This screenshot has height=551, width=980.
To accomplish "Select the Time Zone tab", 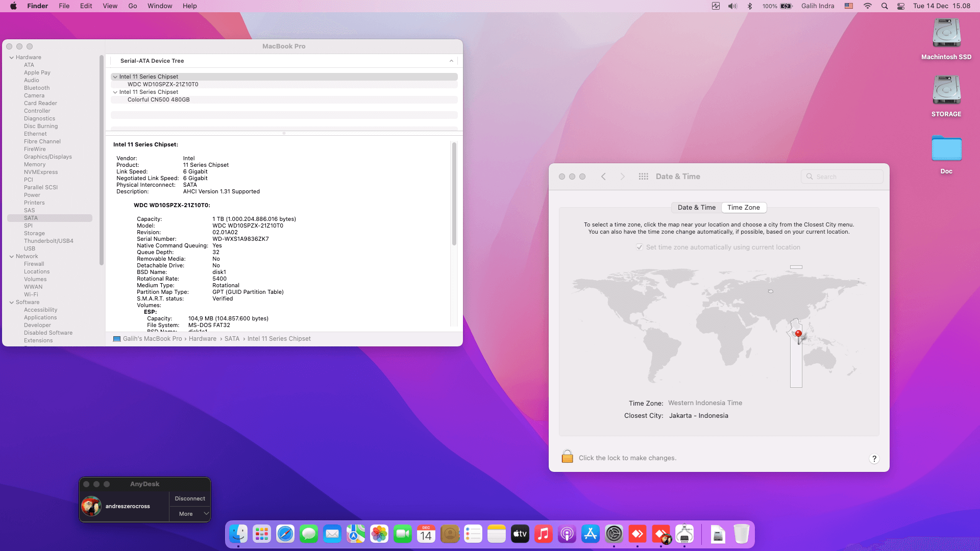I will [x=744, y=208].
